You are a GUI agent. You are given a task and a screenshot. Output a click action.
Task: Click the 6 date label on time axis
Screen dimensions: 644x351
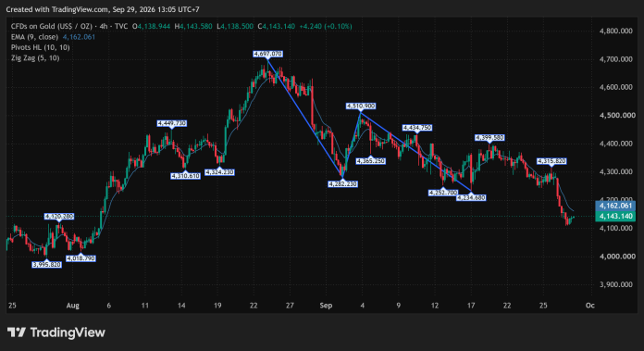109,306
